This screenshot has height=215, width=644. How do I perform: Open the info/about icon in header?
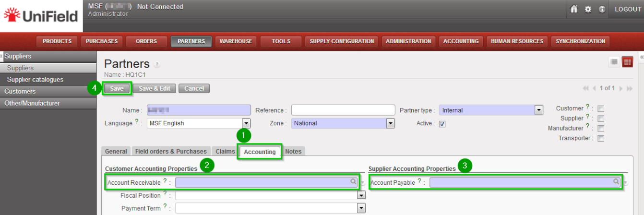601,9
